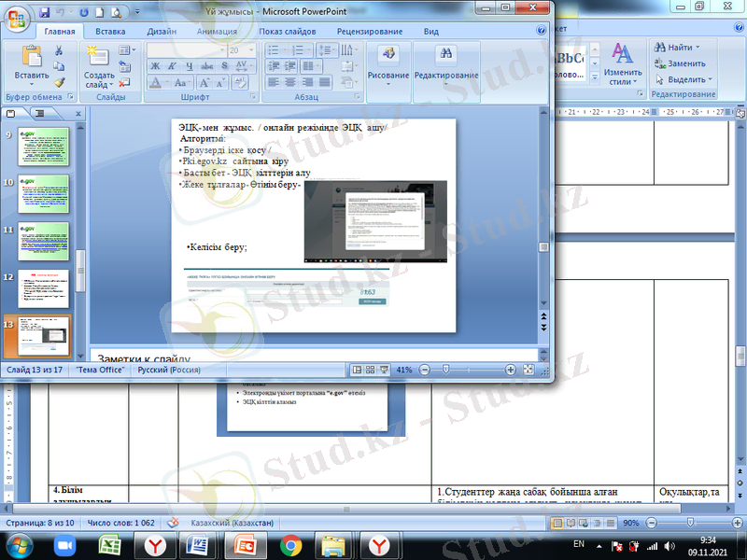Toggle italic formatting in PowerPoint
Image resolution: width=747 pixels, height=560 pixels.
point(172,66)
